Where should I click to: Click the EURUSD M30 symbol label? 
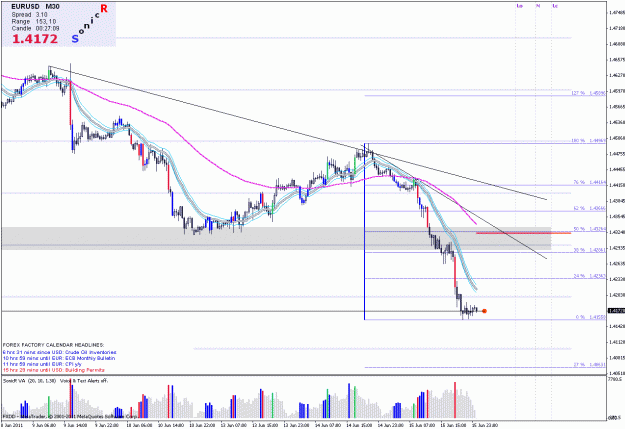click(x=35, y=7)
